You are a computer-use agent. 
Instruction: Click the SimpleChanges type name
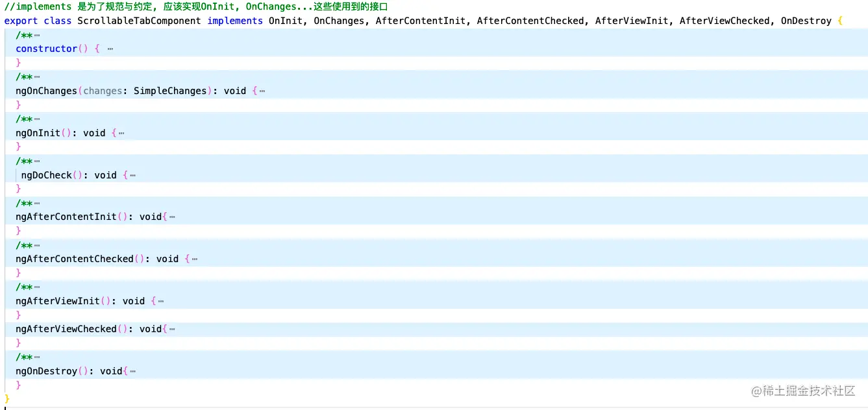[170, 91]
